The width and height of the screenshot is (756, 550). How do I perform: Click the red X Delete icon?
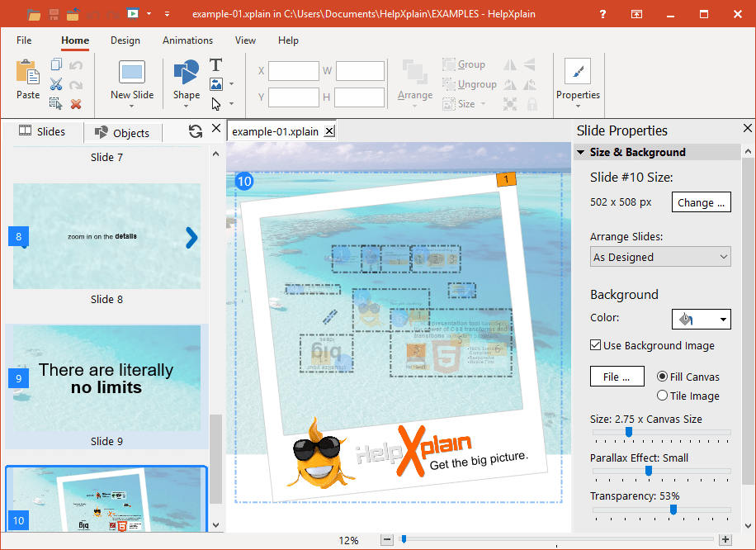[76, 104]
